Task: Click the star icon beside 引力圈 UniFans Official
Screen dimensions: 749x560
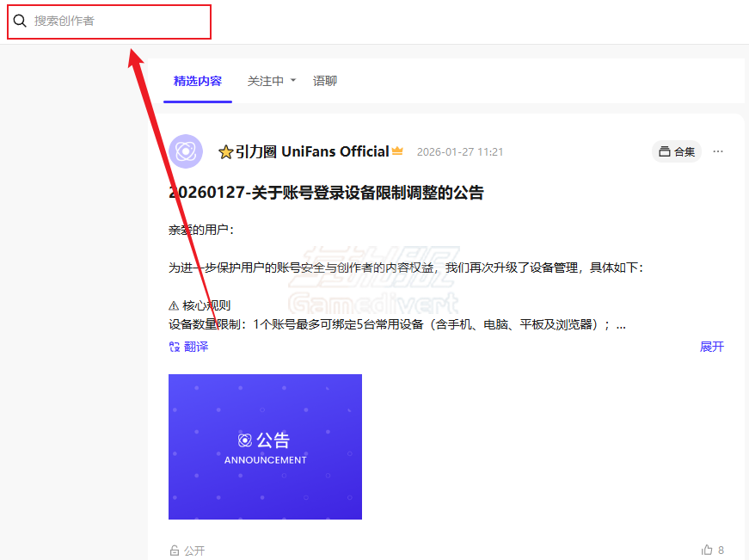Action: 225,151
